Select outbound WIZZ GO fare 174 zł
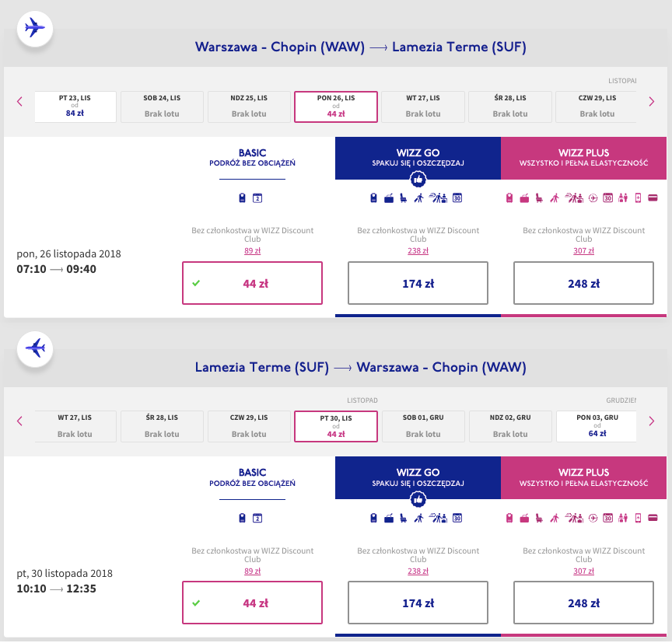The width and height of the screenshot is (672, 643). [x=418, y=283]
